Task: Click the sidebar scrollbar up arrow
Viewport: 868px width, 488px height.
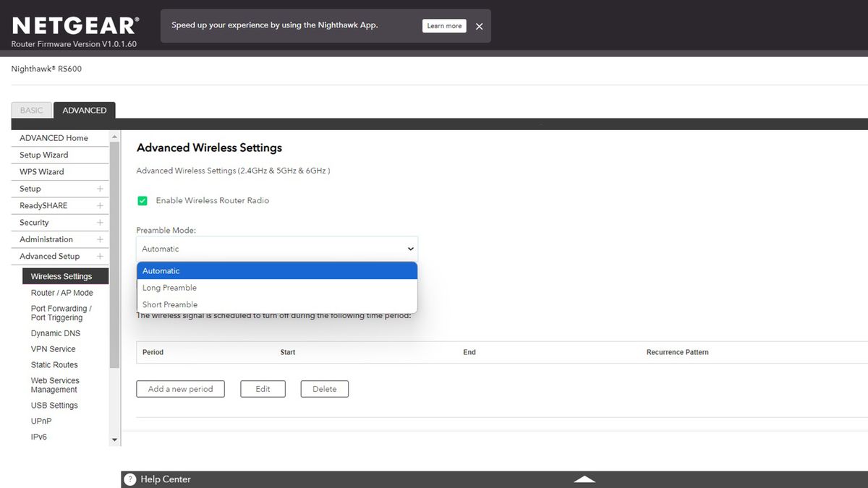Action: 114,135
